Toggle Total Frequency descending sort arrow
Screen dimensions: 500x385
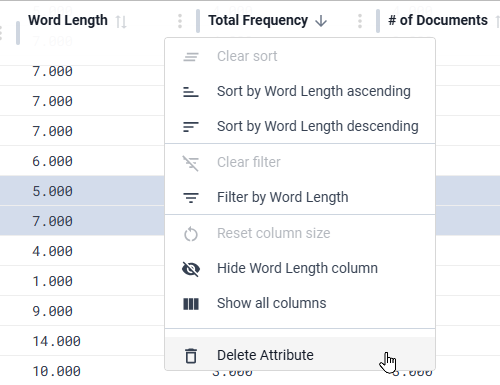point(321,21)
